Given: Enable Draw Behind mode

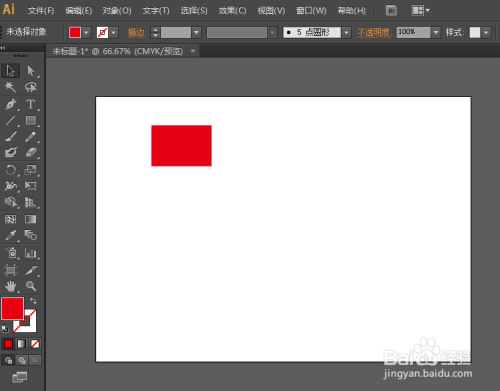Looking at the screenshot, I should coord(22,360).
